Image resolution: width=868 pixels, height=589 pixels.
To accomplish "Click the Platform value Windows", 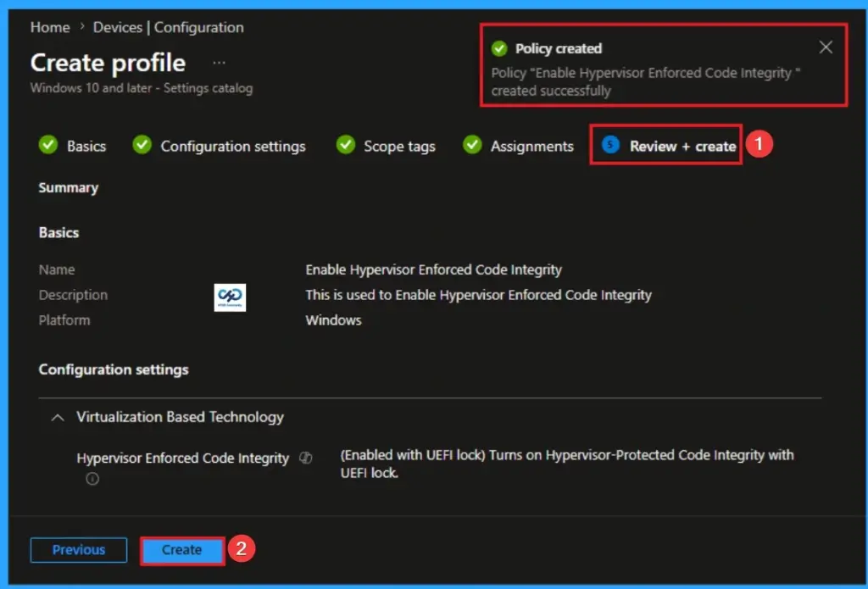I will tap(333, 320).
